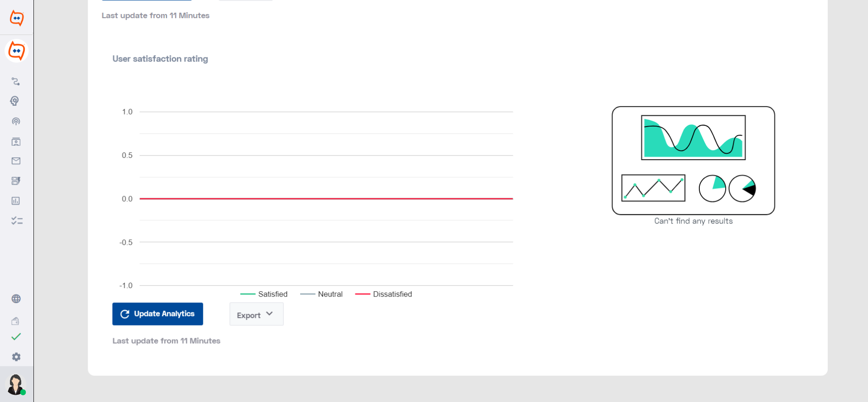Screen dimensions: 868x402
Task: Click the 'Can't find any results' text
Action: [x=693, y=221]
